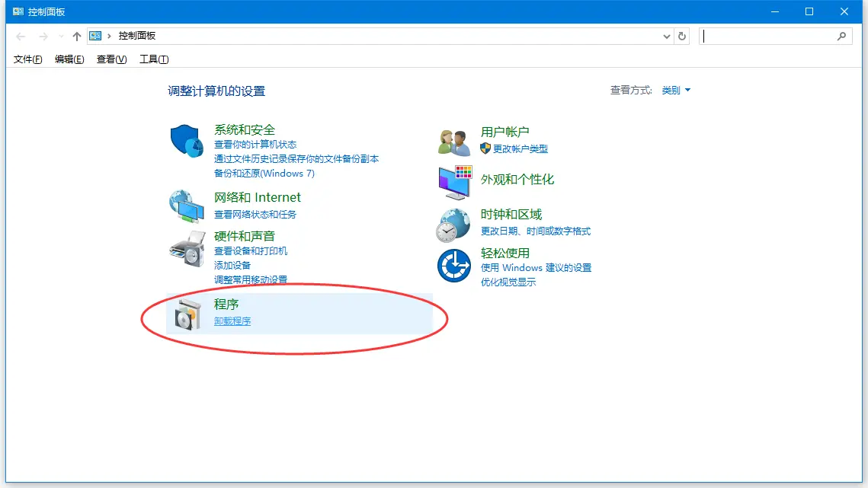868x488 pixels.
Task: Open the Clock and Region globe icon
Action: click(x=453, y=225)
